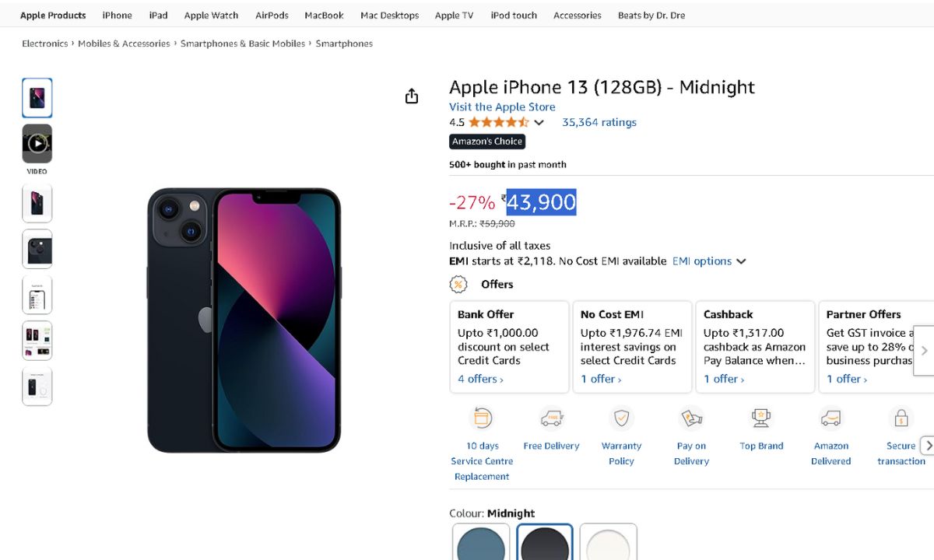This screenshot has width=934, height=560.
Task: Click the share icon above product image
Action: point(412,96)
